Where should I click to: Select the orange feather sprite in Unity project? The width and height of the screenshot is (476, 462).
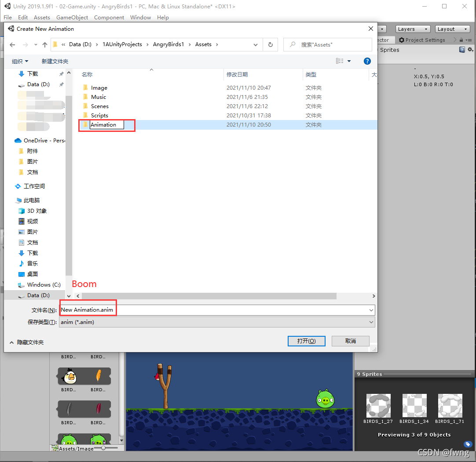pyautogui.click(x=99, y=375)
